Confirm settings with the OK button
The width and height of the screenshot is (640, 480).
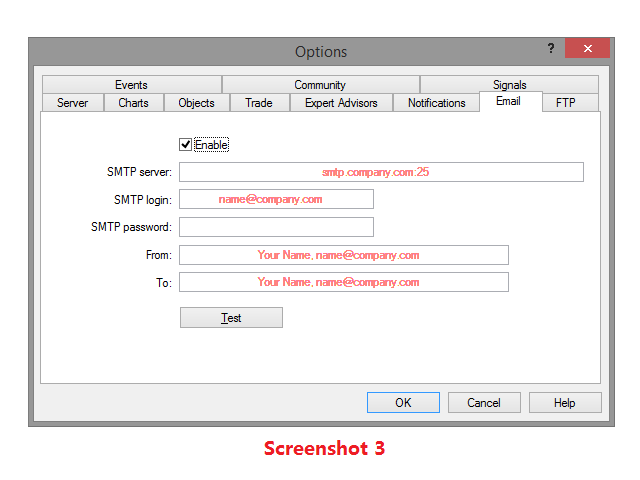click(x=403, y=403)
